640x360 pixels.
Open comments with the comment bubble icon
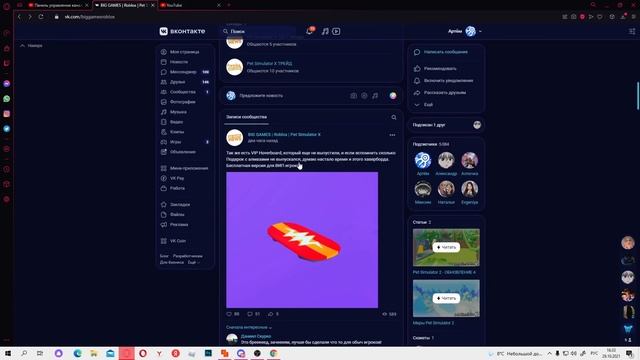pos(250,314)
